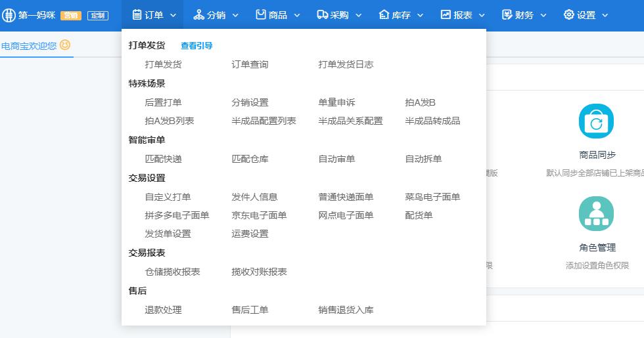
Task: Click the 商品同步 label text
Action: click(597, 155)
